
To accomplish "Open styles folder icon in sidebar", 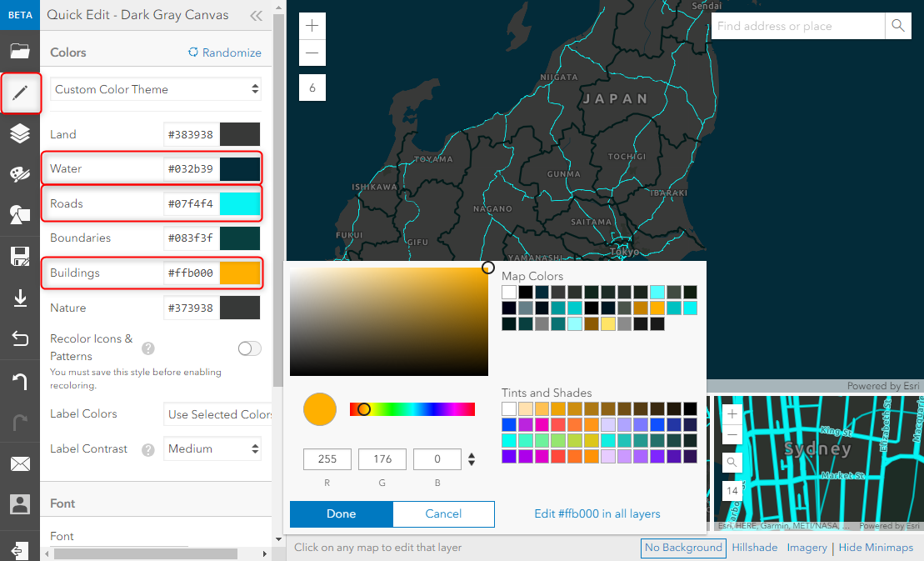I will point(19,51).
